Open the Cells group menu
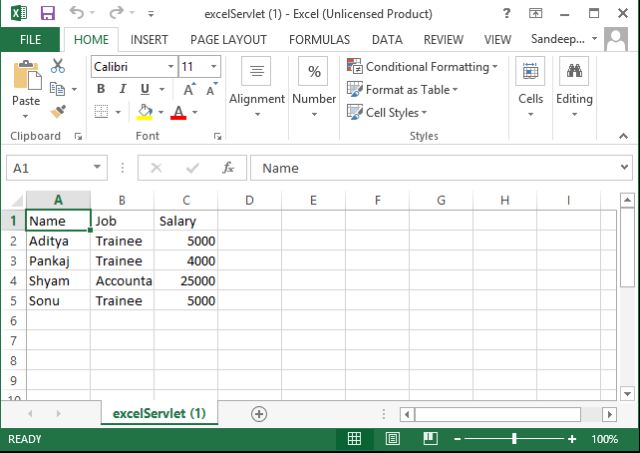Viewport: 640px width, 453px height. (530, 87)
